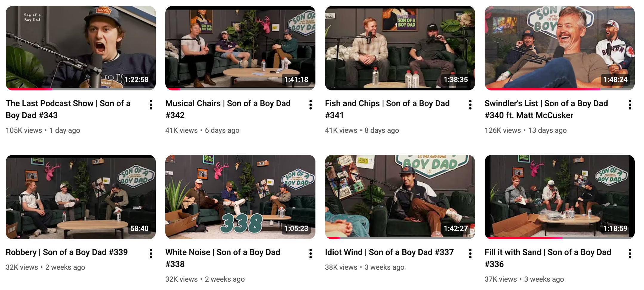Open the Musical Chairs video thumbnail
Screen dimensions: 644x290
pos(240,48)
